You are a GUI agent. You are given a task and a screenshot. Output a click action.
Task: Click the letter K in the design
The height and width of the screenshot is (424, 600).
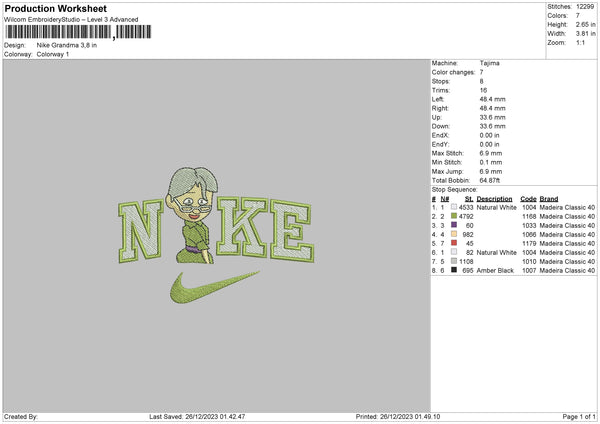click(x=242, y=227)
